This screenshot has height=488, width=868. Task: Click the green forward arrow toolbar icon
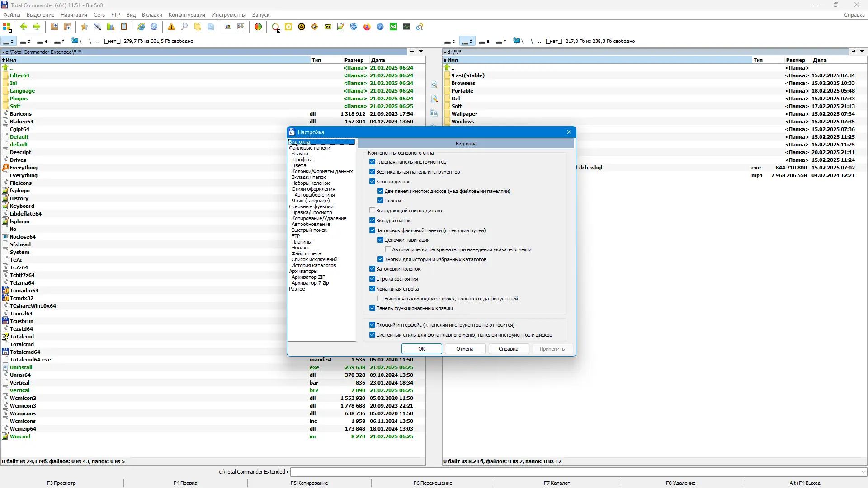pos(37,27)
